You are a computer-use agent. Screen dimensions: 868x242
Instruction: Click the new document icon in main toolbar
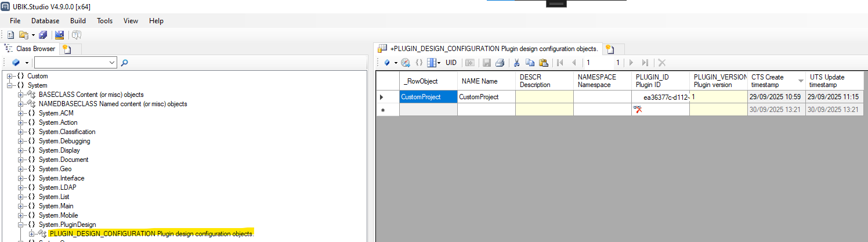point(10,35)
